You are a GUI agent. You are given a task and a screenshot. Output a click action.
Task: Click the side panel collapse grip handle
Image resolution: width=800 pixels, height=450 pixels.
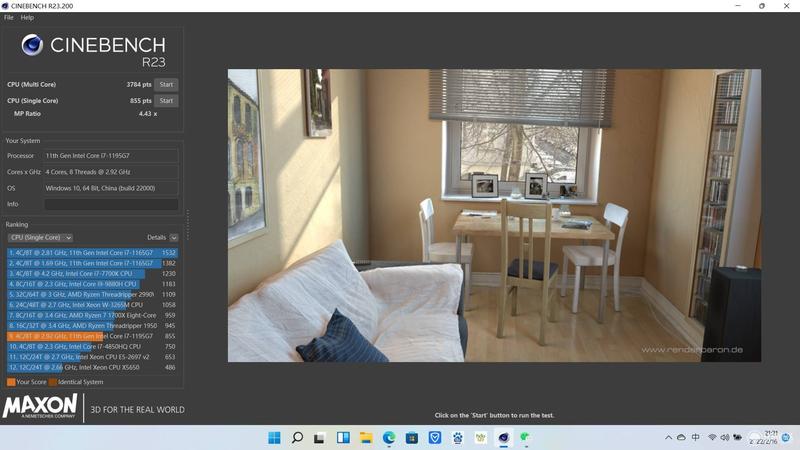188,224
